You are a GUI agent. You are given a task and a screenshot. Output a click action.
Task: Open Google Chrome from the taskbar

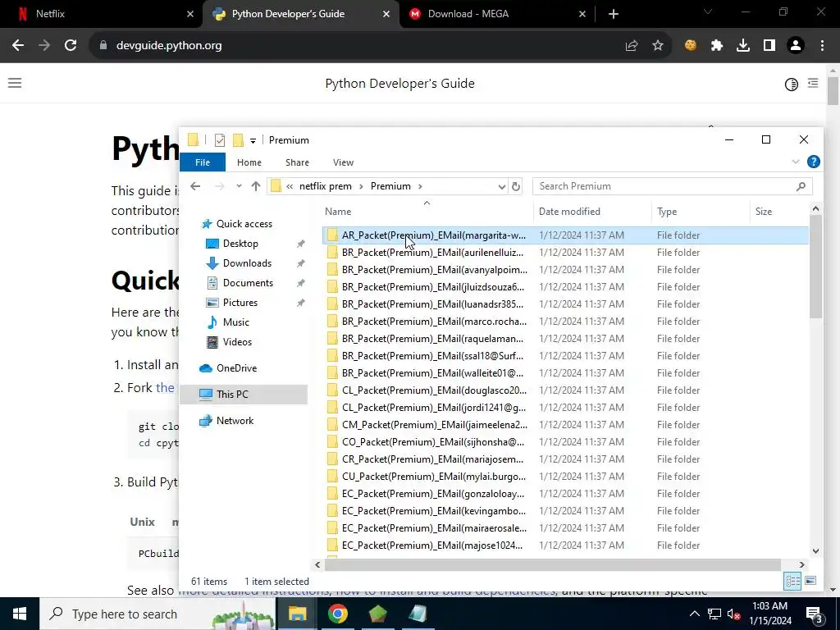(337, 614)
